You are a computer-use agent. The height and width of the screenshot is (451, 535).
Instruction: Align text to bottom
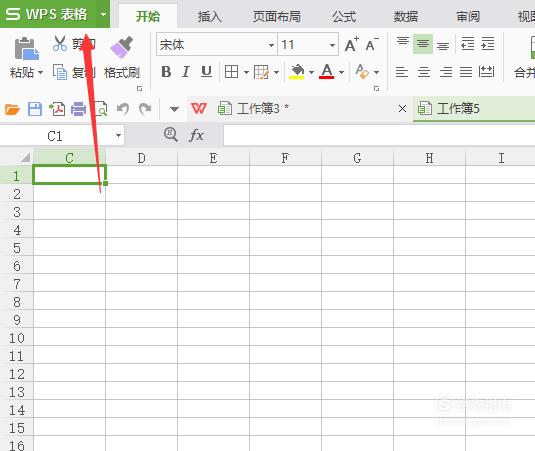(x=443, y=46)
